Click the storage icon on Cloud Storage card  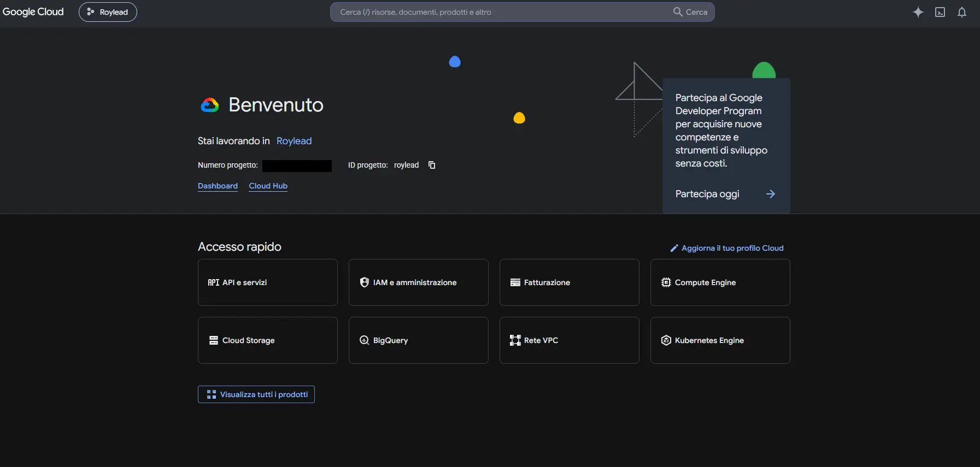[x=214, y=340]
